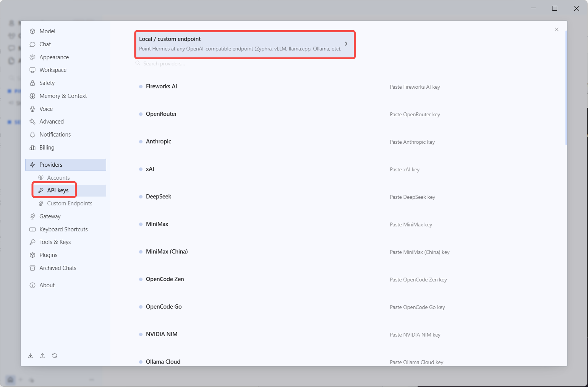Go to Memory & Context settings
The image size is (588, 387).
66,96
